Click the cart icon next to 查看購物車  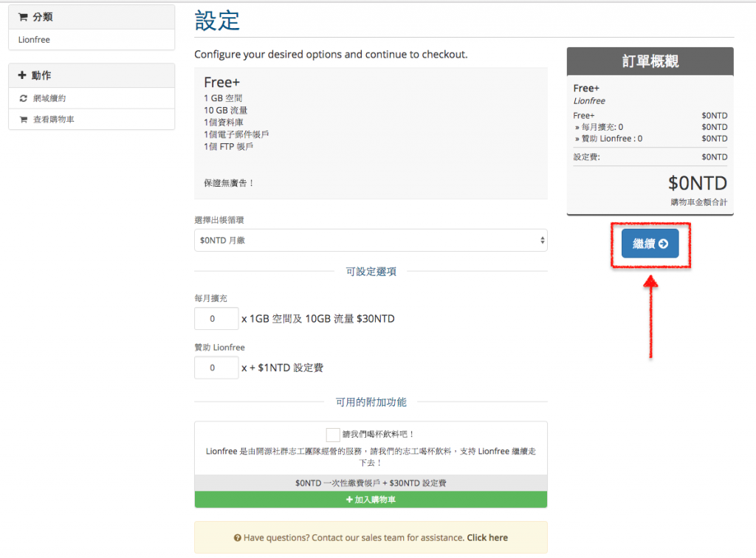coord(23,120)
